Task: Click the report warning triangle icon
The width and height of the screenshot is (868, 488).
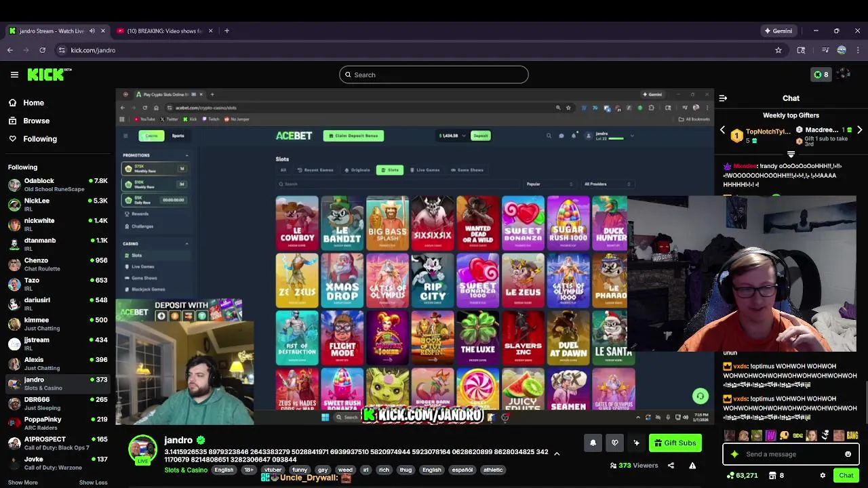Action: point(692,466)
